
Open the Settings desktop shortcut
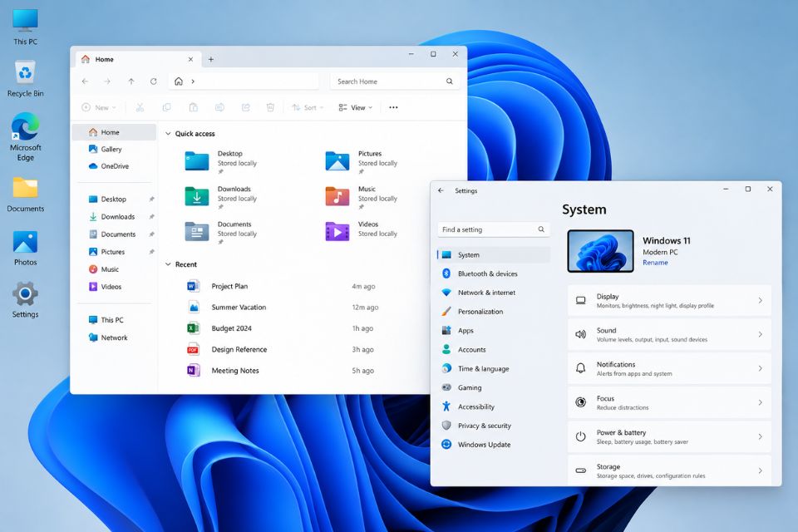tap(25, 300)
